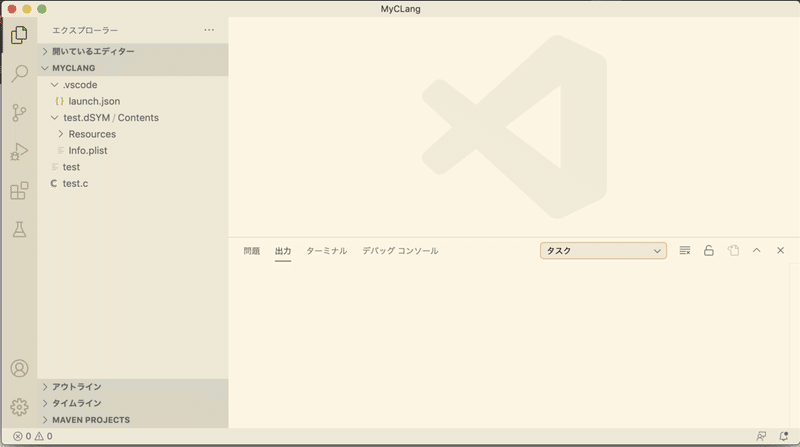Open notifications bell in status bar
The height and width of the screenshot is (447, 800).
point(784,436)
